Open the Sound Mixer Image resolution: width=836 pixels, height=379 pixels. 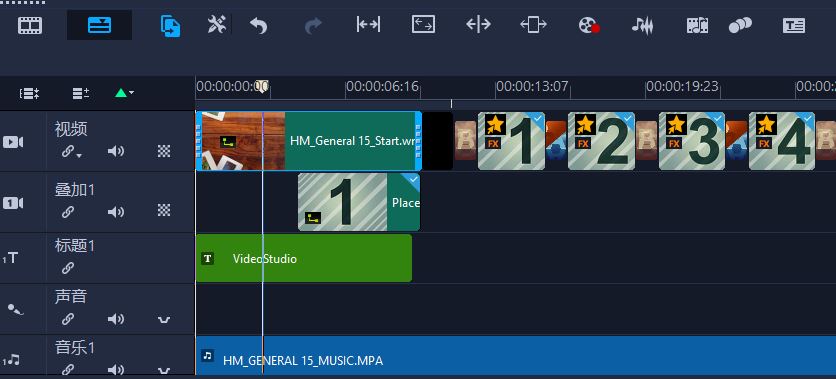[642, 25]
